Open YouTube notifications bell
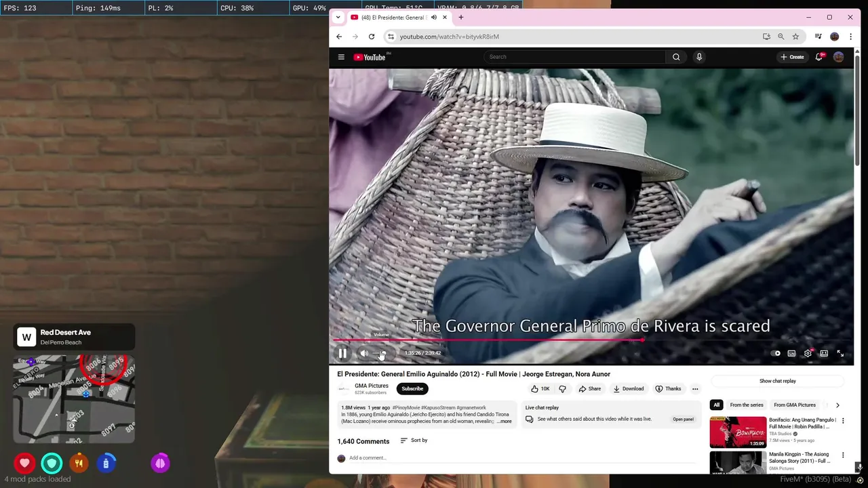Image resolution: width=868 pixels, height=488 pixels. pyautogui.click(x=819, y=57)
